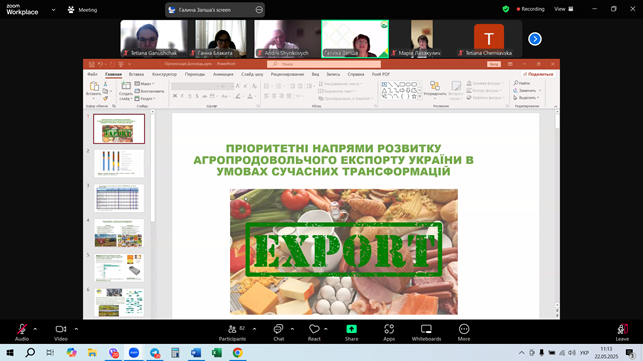Select Tetiana Ganushchak's video thumbnail
This screenshot has height=361, width=643.
click(154, 39)
